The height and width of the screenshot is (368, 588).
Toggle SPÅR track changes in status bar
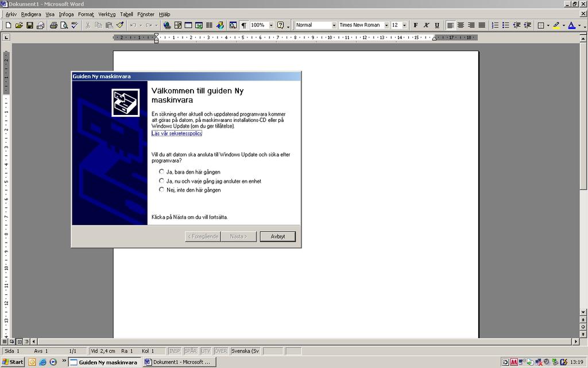(191, 351)
